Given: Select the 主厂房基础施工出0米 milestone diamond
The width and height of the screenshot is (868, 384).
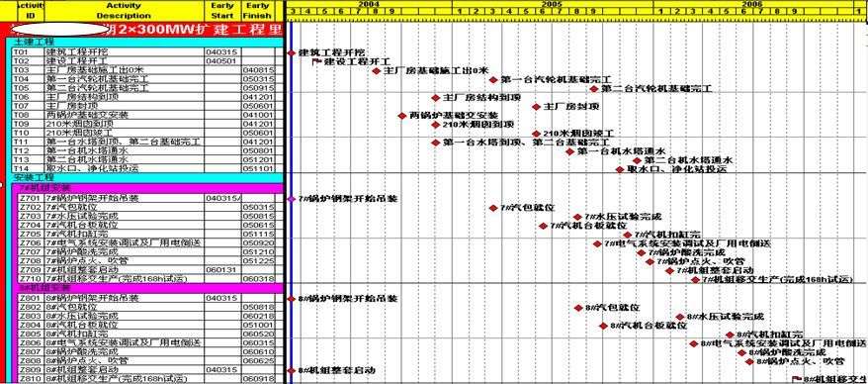Looking at the screenshot, I should click(377, 71).
